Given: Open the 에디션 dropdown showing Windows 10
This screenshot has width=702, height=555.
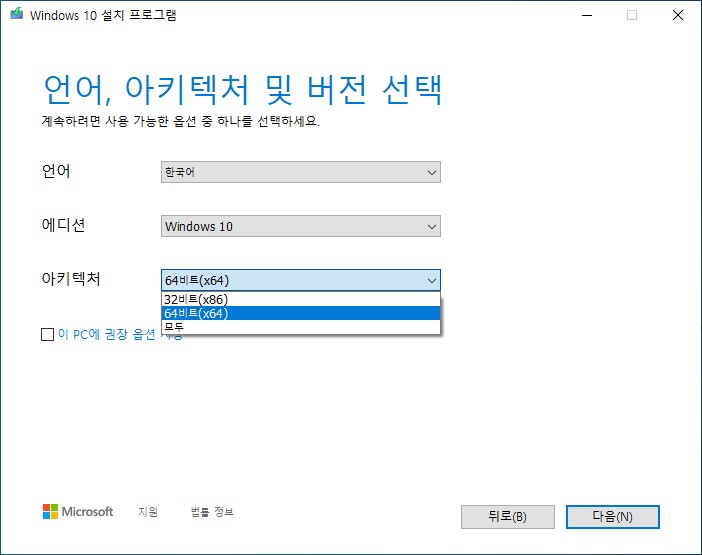Looking at the screenshot, I should click(x=300, y=226).
